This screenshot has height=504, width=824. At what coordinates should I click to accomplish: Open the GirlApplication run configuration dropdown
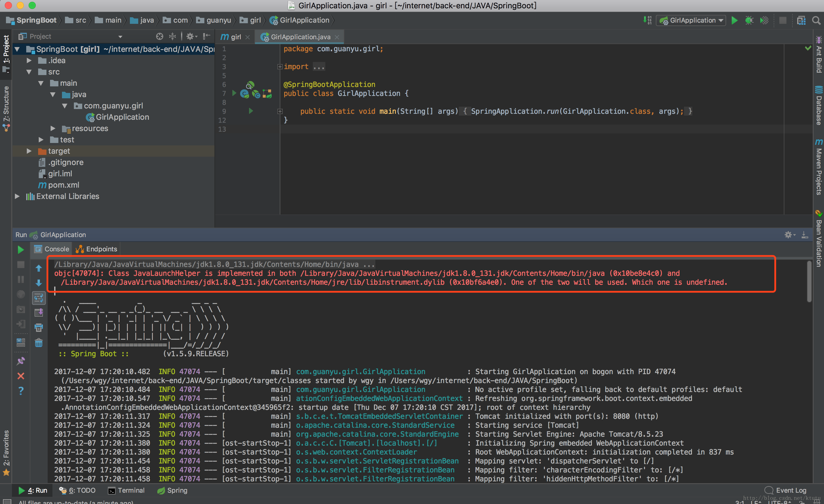(691, 20)
